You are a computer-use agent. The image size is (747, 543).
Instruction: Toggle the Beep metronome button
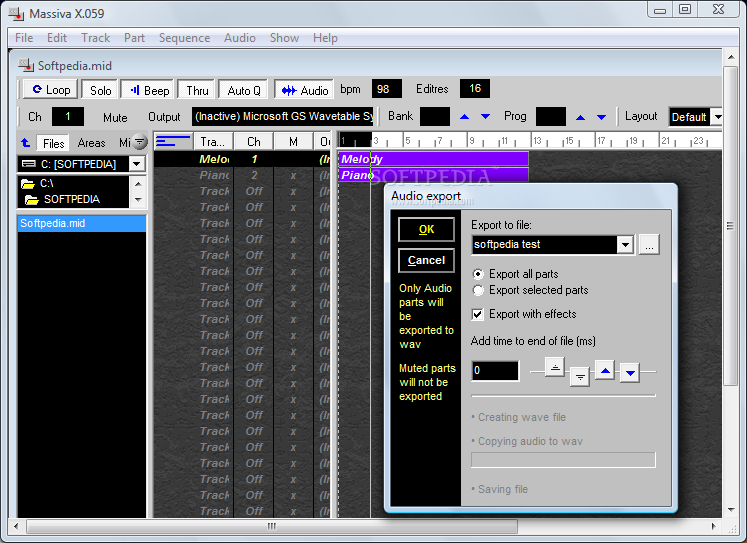(149, 90)
